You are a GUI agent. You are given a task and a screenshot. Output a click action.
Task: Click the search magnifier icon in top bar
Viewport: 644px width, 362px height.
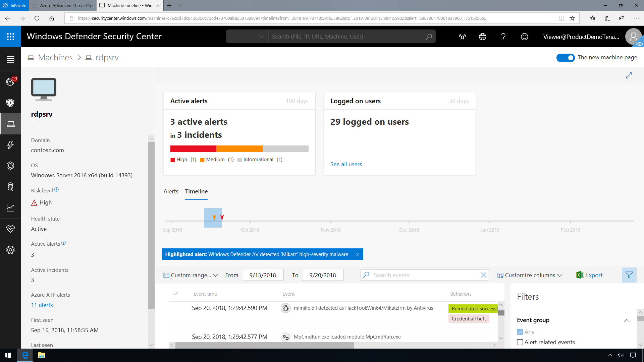point(428,37)
